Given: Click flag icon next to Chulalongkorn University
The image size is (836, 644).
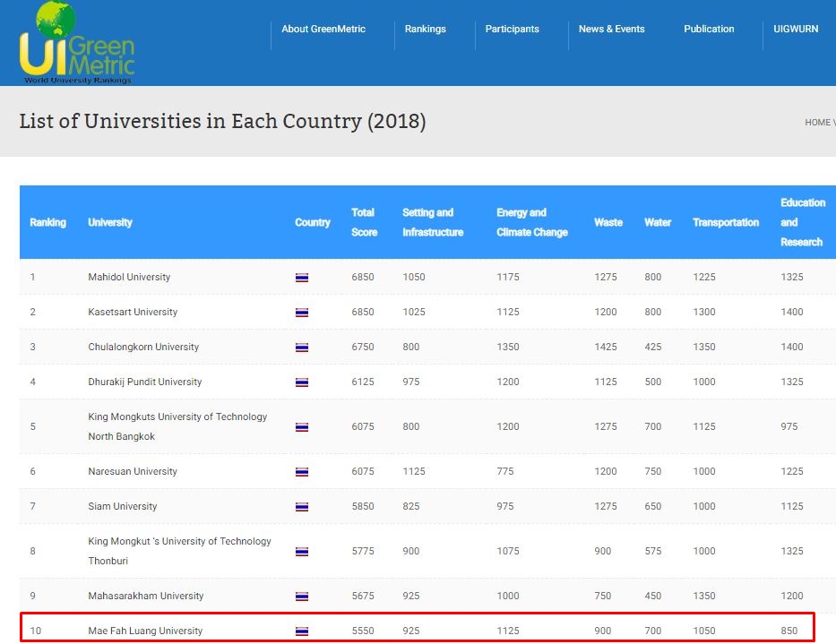Looking at the screenshot, I should click(302, 348).
